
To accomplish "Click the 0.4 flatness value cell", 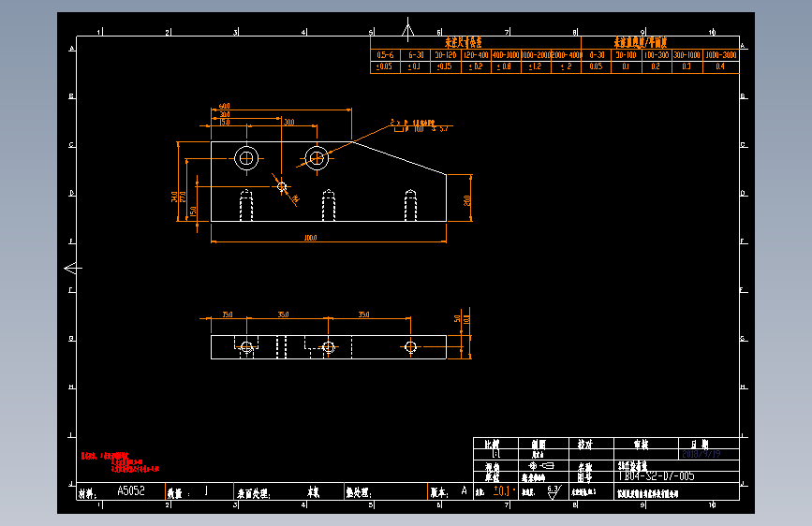I will coord(721,66).
